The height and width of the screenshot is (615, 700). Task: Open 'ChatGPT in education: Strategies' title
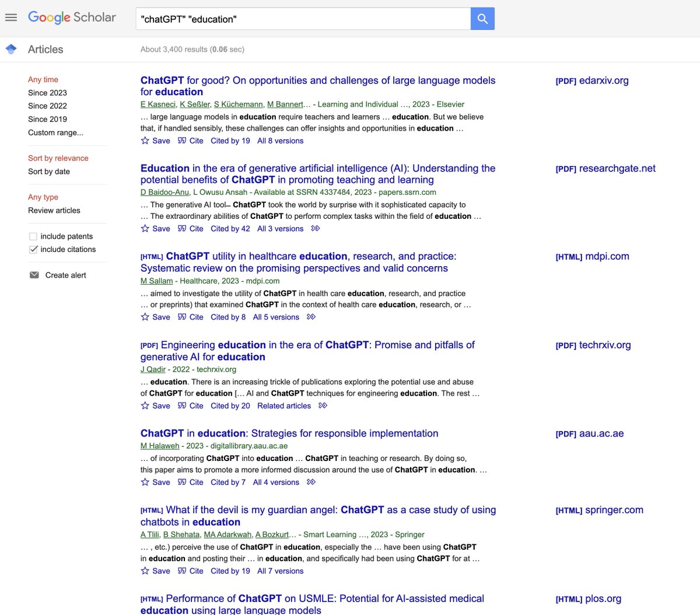pyautogui.click(x=289, y=434)
